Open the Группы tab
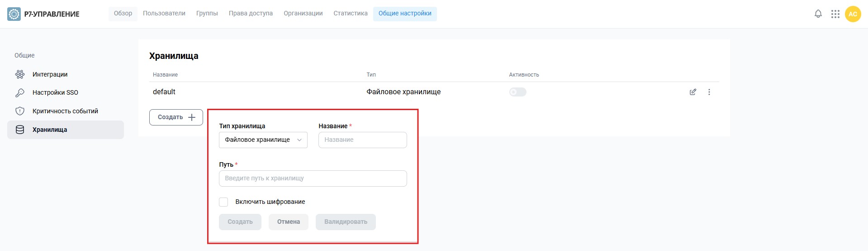868x251 pixels. (207, 14)
